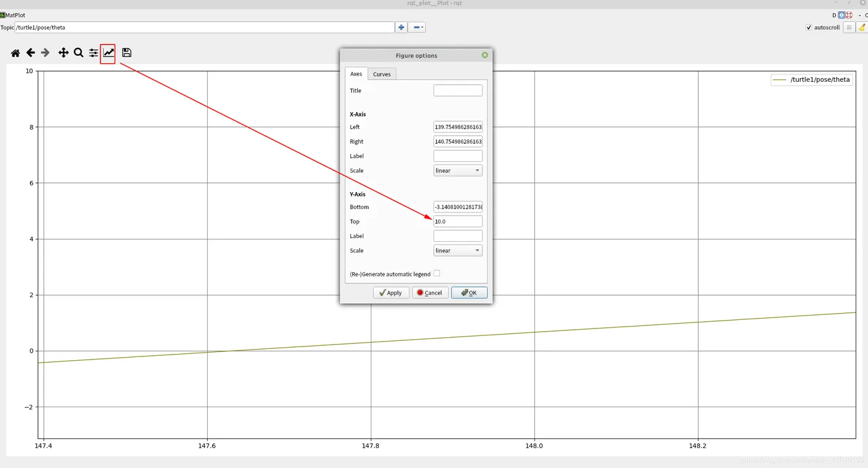The width and height of the screenshot is (868, 468).
Task: Open edit axis and curve parameters tool
Action: point(108,53)
